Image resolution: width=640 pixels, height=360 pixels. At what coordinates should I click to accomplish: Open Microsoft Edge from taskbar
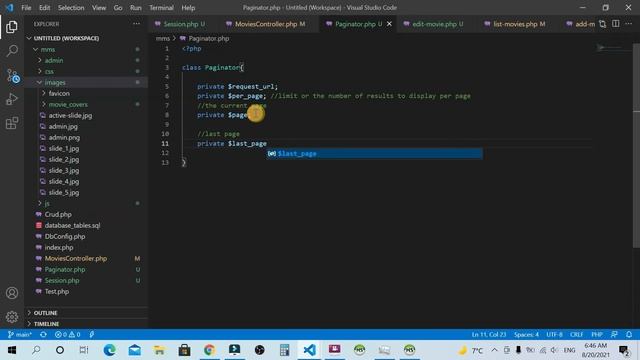coord(109,350)
